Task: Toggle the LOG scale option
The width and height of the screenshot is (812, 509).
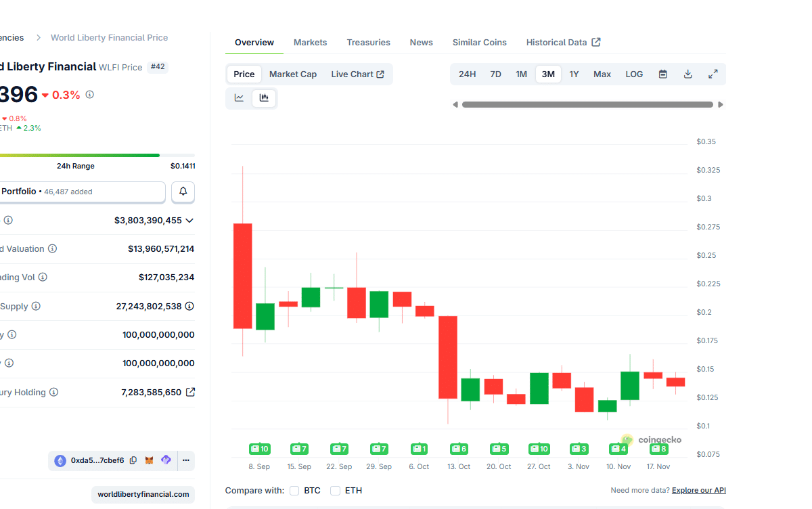Action: 634,74
